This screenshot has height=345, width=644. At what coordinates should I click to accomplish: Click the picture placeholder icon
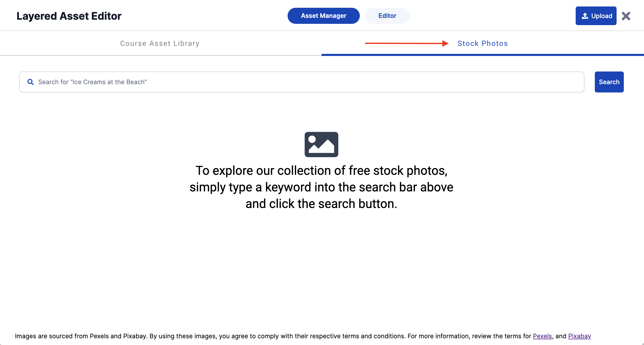(x=321, y=144)
